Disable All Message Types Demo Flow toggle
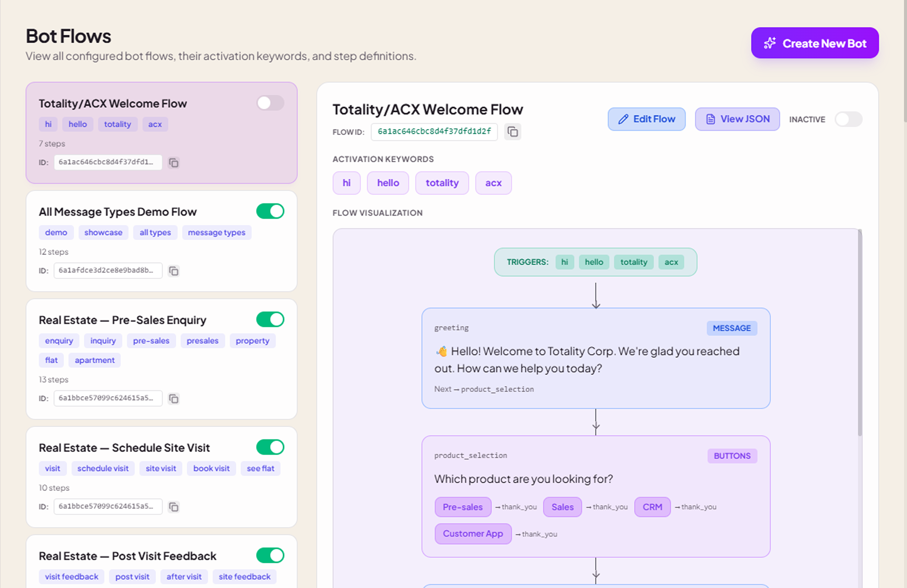907x588 pixels. pos(270,211)
